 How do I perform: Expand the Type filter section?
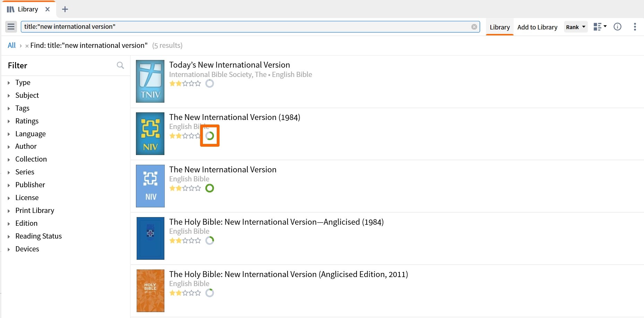pyautogui.click(x=23, y=83)
